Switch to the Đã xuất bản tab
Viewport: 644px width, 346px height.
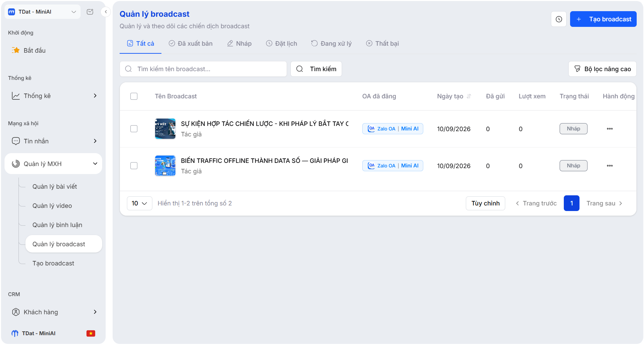pos(190,44)
